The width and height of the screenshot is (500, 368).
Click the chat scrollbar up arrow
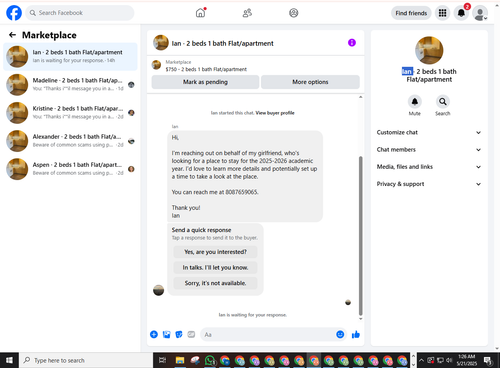tap(360, 97)
